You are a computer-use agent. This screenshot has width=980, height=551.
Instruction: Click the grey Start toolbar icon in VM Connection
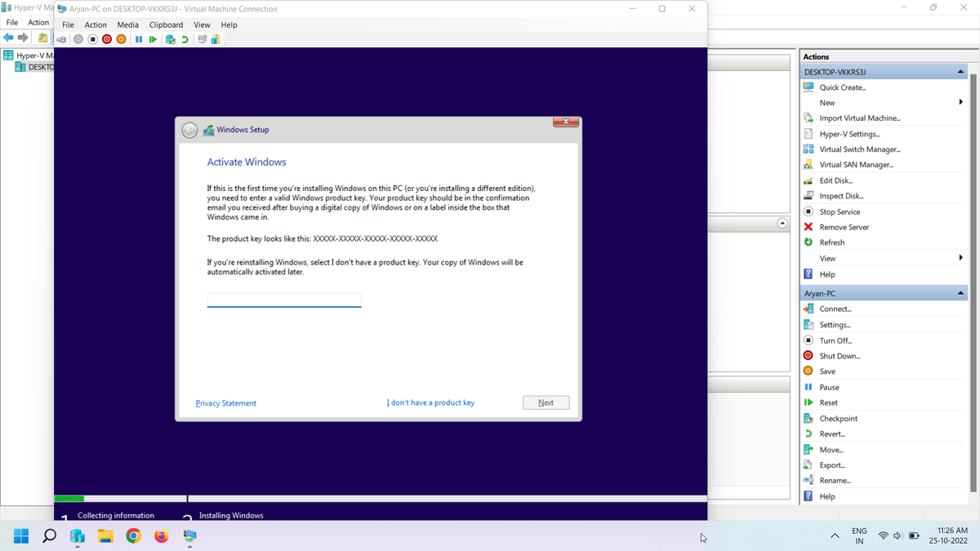coord(78,39)
